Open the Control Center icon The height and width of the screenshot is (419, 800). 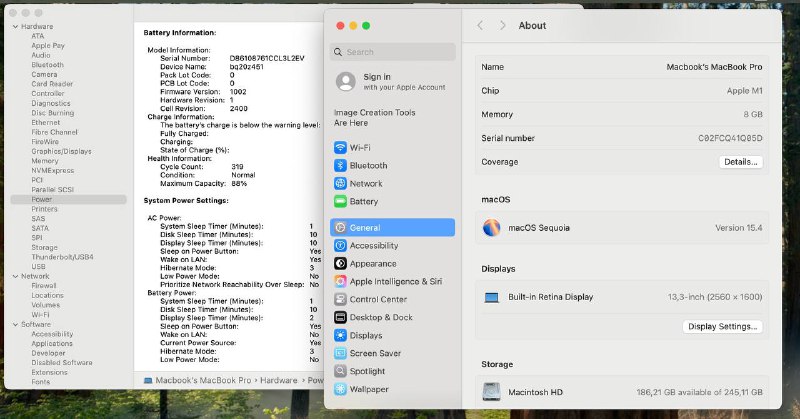click(340, 299)
